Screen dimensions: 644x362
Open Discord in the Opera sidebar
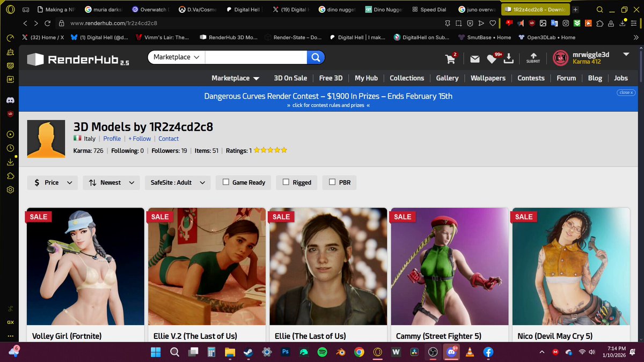click(10, 100)
